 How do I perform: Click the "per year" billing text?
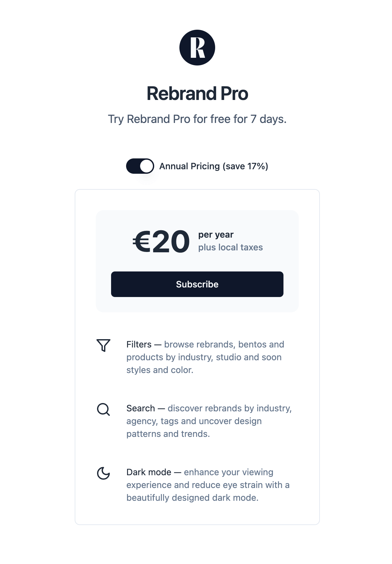point(216,235)
